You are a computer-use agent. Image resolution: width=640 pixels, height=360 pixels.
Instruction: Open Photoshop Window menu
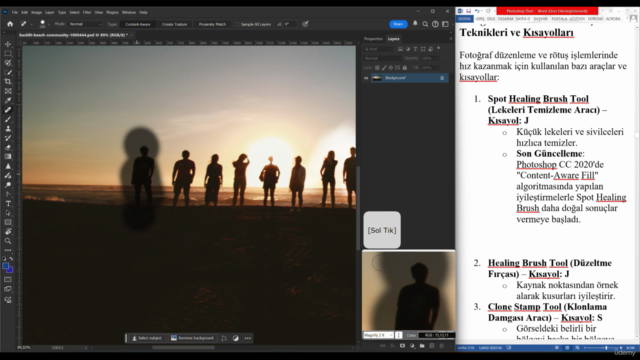click(129, 13)
